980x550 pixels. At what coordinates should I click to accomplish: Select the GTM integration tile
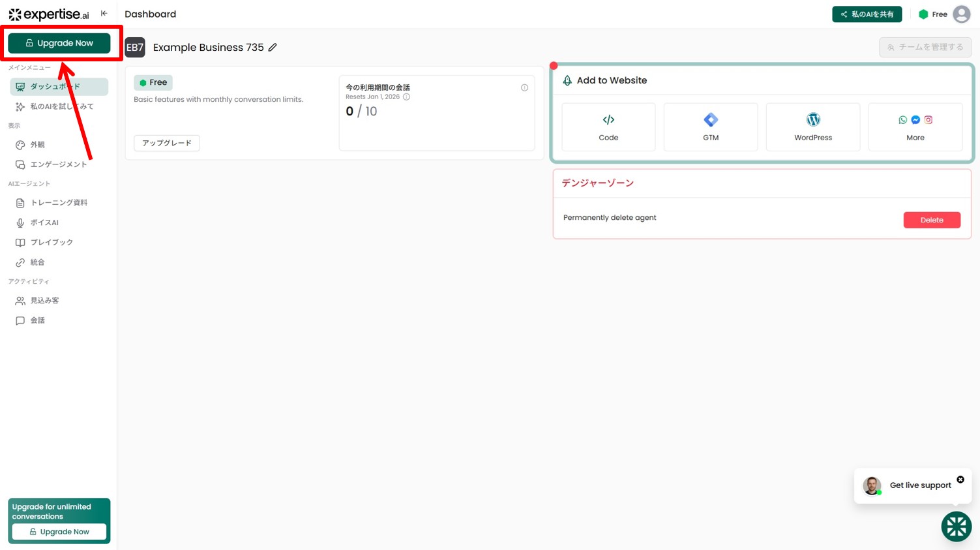(x=710, y=127)
